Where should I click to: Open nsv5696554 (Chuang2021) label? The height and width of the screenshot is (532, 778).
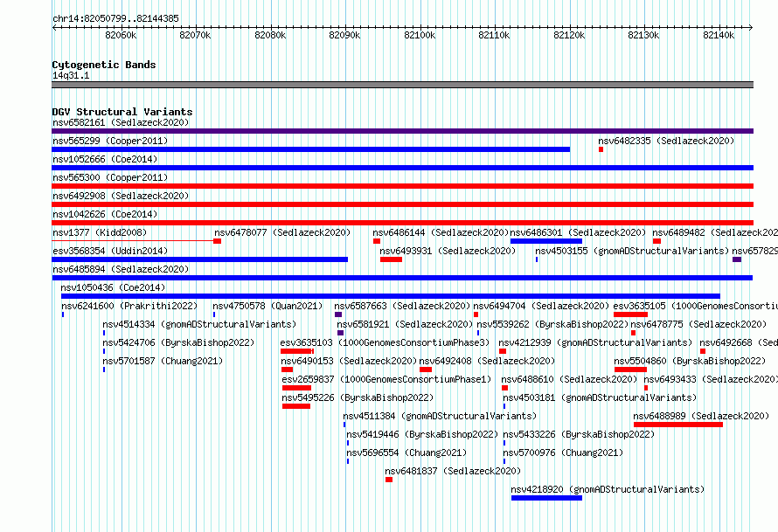[x=406, y=453]
